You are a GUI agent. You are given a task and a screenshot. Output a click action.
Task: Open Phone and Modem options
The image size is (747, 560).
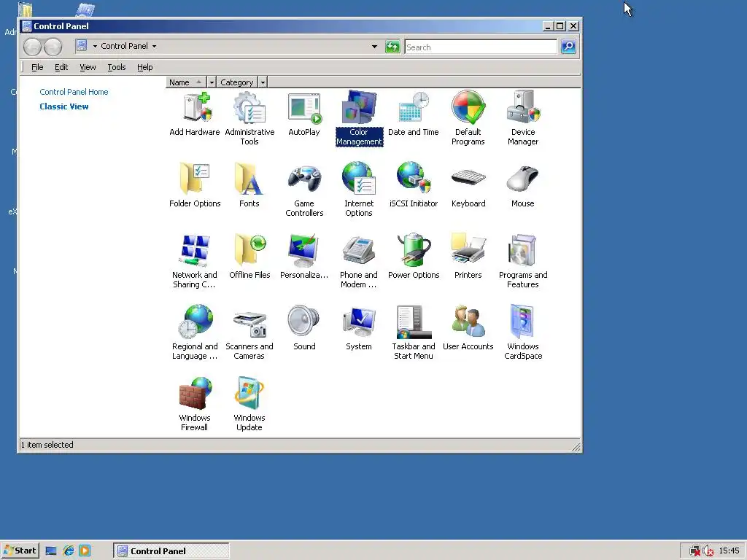coord(359,262)
